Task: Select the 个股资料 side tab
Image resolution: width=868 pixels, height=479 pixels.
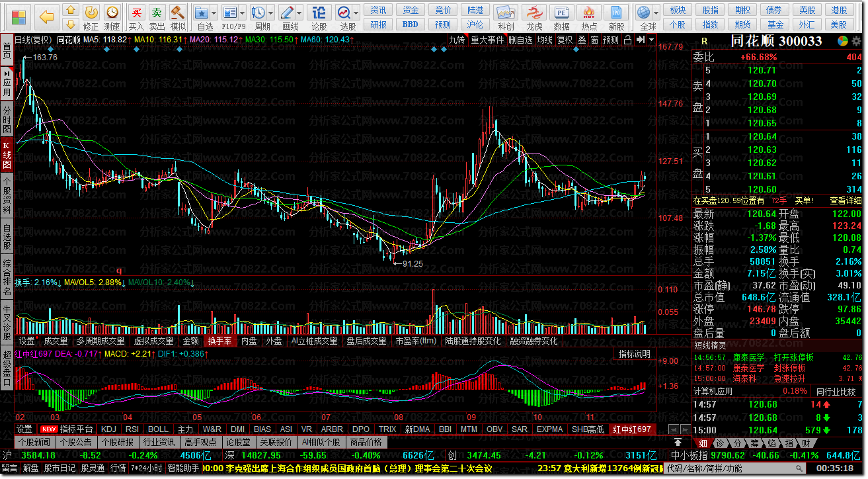Action: 7,195
